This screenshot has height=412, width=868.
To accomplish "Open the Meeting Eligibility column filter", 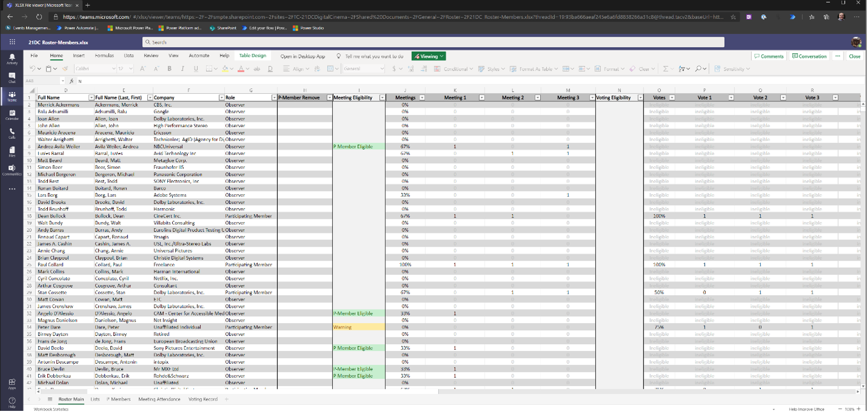I will (382, 97).
